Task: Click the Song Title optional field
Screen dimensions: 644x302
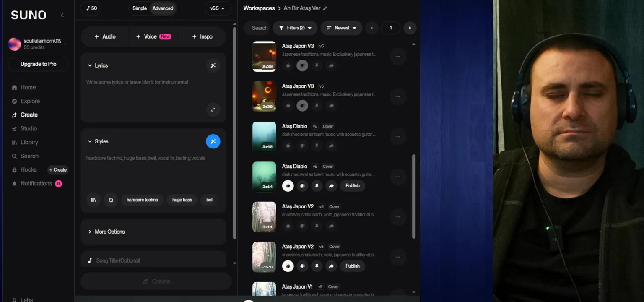Action: [153, 260]
